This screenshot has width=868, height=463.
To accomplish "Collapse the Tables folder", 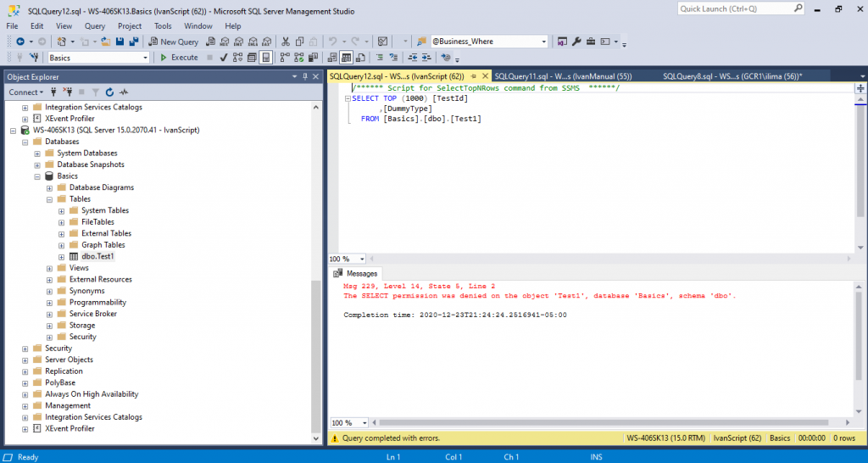I will point(49,198).
